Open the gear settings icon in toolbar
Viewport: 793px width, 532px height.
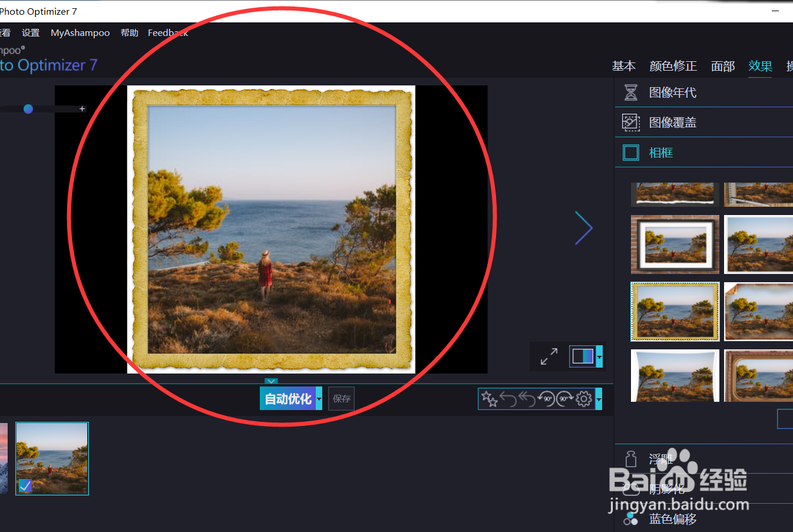pos(584,399)
